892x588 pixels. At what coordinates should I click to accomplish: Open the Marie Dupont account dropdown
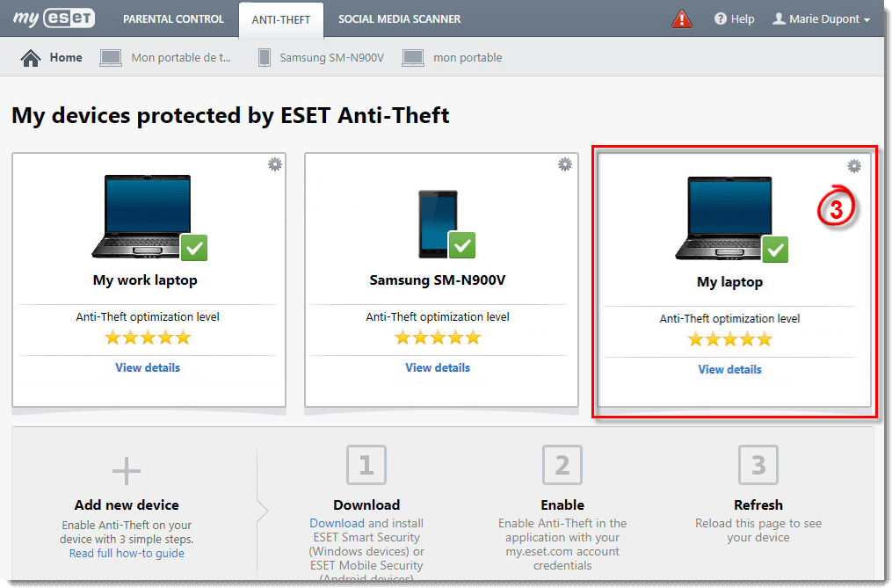click(x=821, y=18)
